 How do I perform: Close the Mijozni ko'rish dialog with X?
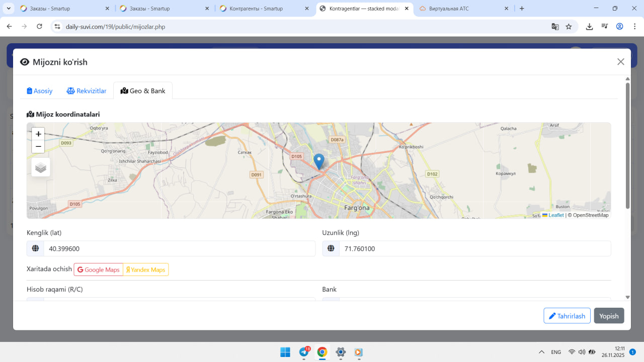620,62
